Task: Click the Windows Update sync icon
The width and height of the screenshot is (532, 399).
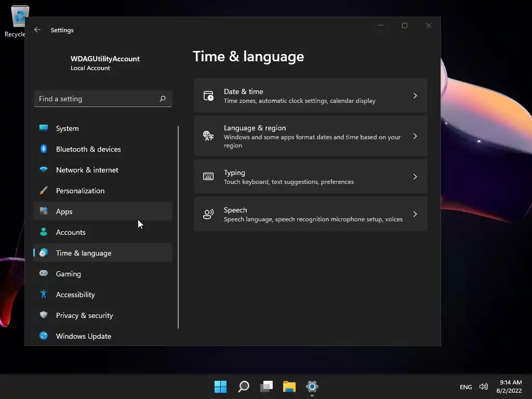Action: (x=44, y=336)
